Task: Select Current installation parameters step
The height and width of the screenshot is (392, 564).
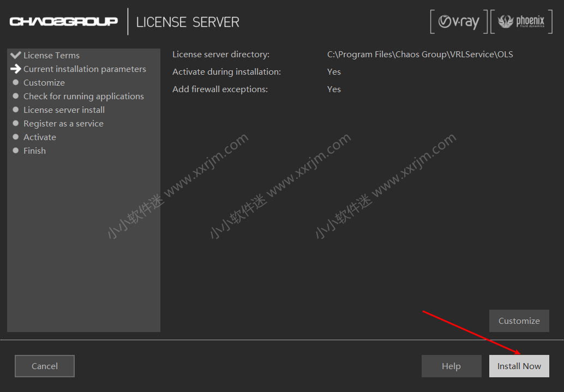Action: (85, 69)
